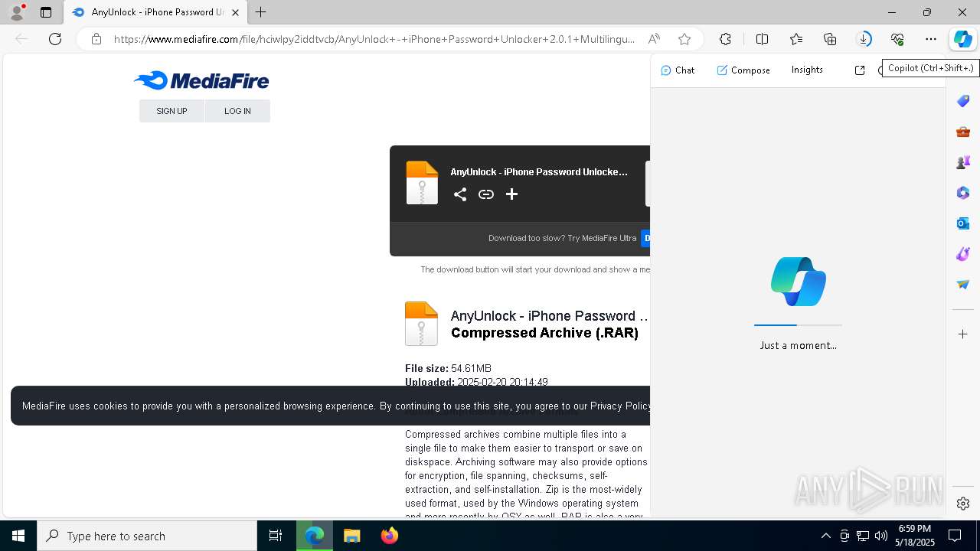Close the AnyUnlock tab
The height and width of the screenshot is (551, 980).
[235, 12]
